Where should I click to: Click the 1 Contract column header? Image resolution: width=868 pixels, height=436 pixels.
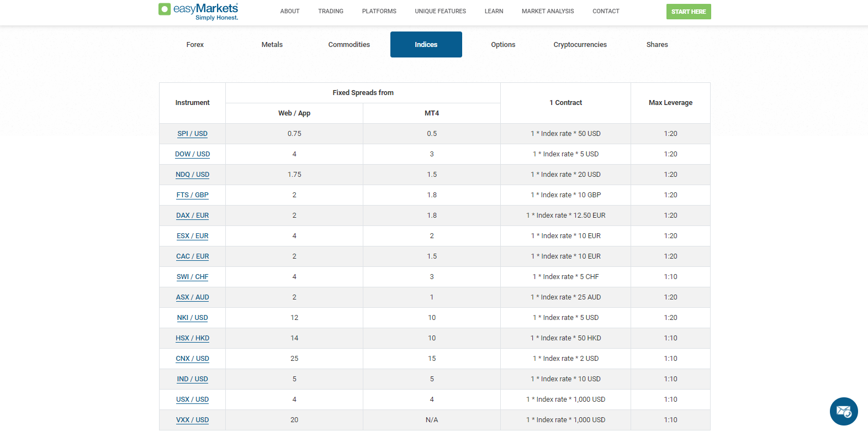pyautogui.click(x=565, y=103)
